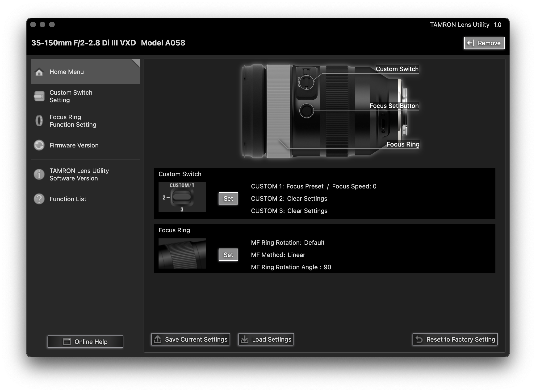536x392 pixels.
Task: Click the Firmware Version refresh icon
Action: (x=39, y=145)
